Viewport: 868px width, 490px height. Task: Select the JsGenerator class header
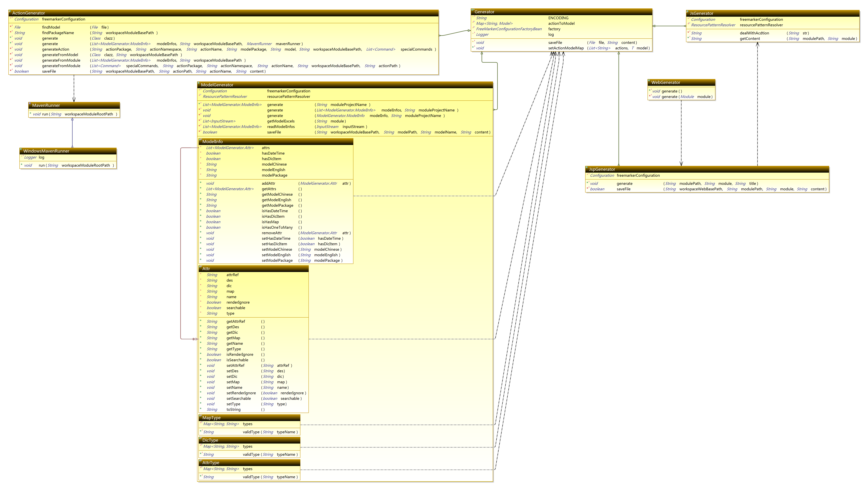tap(773, 13)
